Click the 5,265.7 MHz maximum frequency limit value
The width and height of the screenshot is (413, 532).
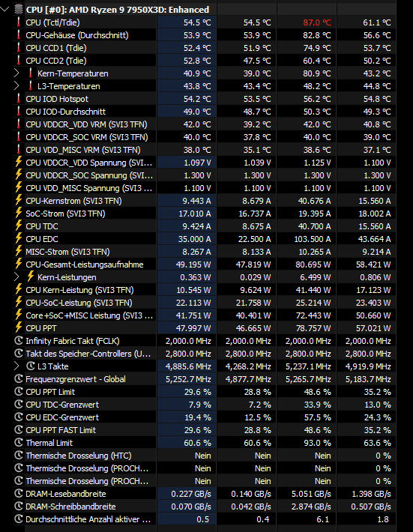point(308,379)
